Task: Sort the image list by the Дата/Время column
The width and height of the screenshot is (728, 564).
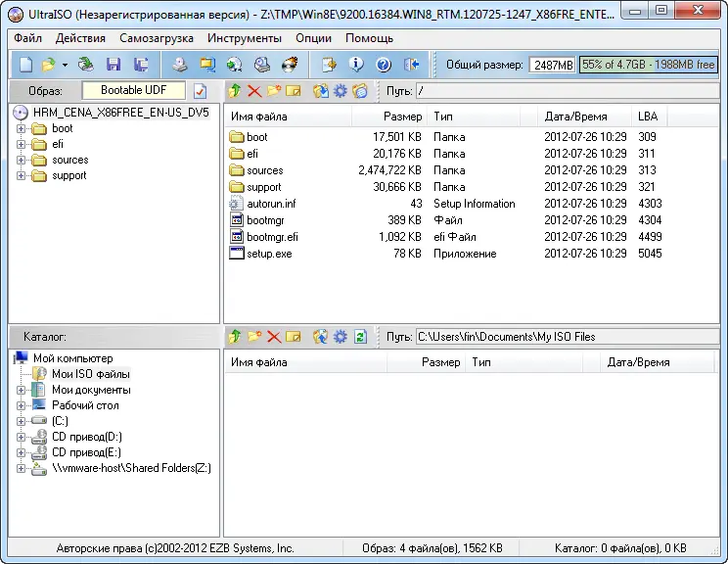Action: click(x=585, y=117)
